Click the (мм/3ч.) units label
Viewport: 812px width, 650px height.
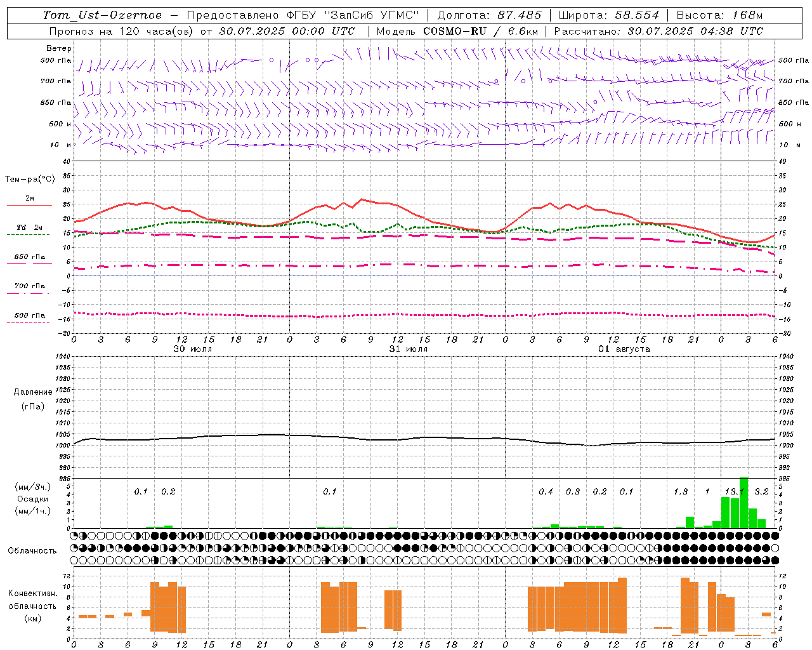(33, 487)
